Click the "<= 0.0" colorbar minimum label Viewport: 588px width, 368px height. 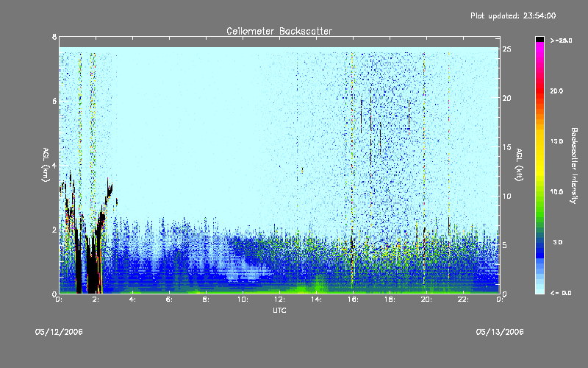561,293
